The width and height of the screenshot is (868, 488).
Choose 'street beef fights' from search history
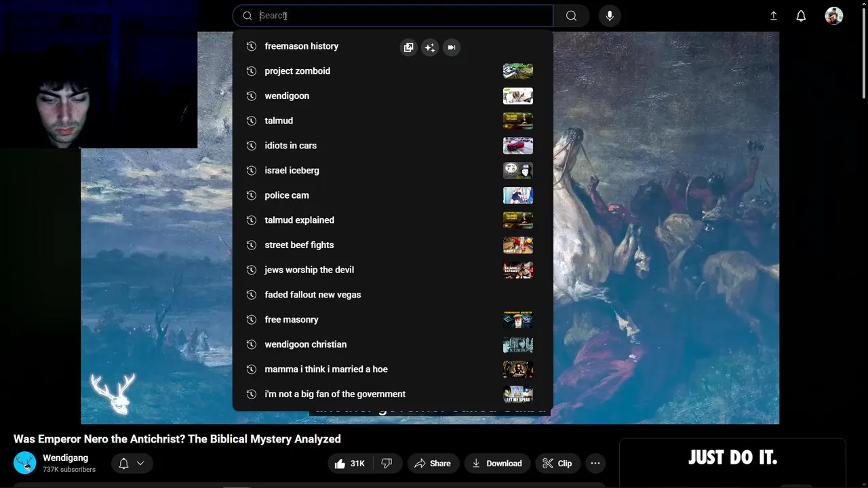click(x=393, y=245)
